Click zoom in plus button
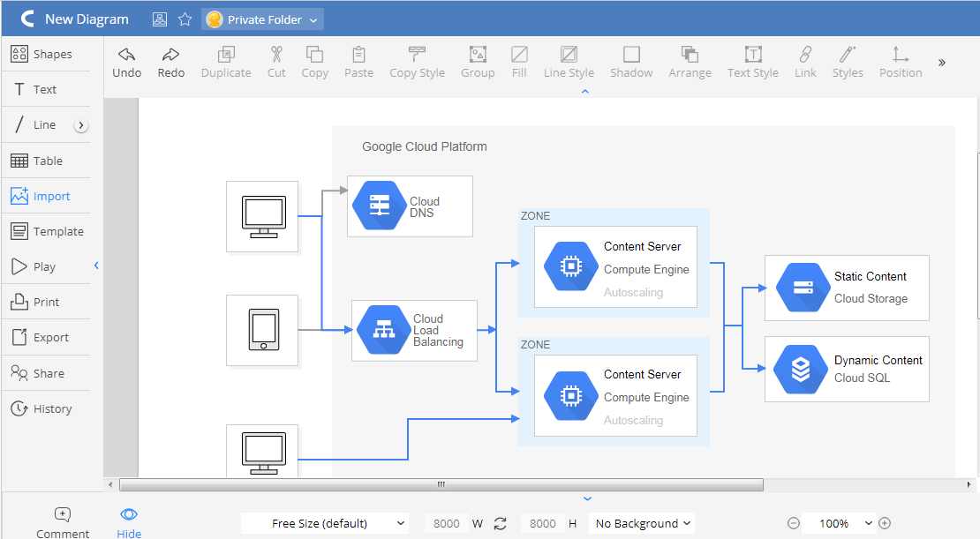The width and height of the screenshot is (980, 539). click(x=885, y=523)
